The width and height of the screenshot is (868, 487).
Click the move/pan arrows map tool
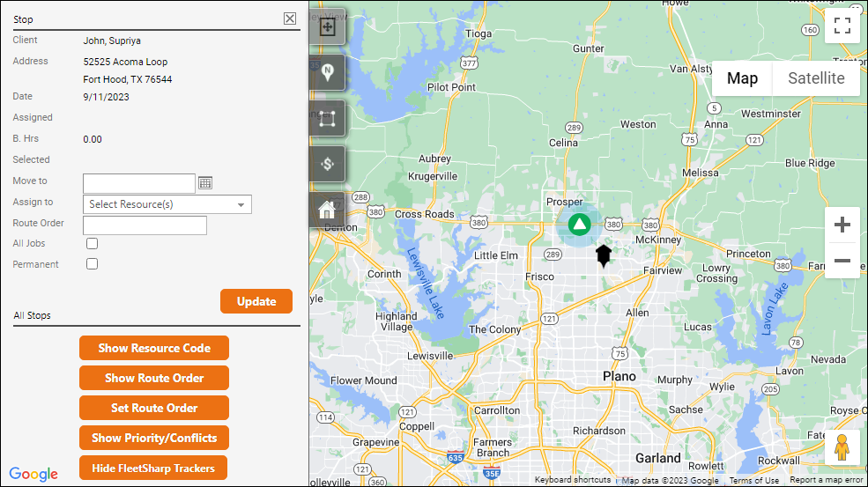coord(327,26)
